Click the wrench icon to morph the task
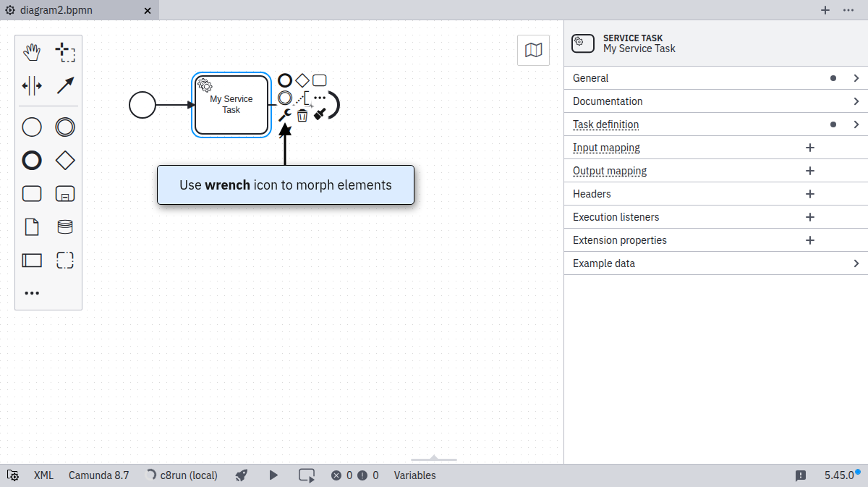Screen dimensions: 868x487 286,114
